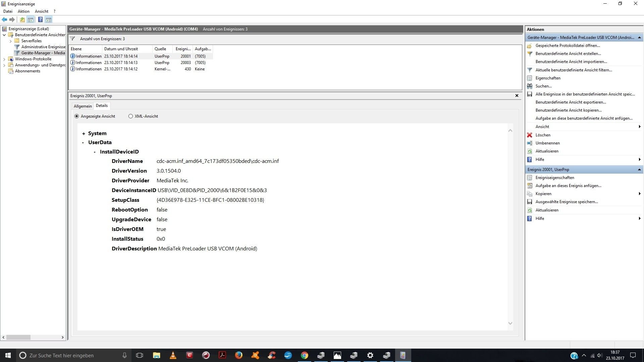Launch VLC media player from taskbar
Screen dimensions: 644x362
173,355
